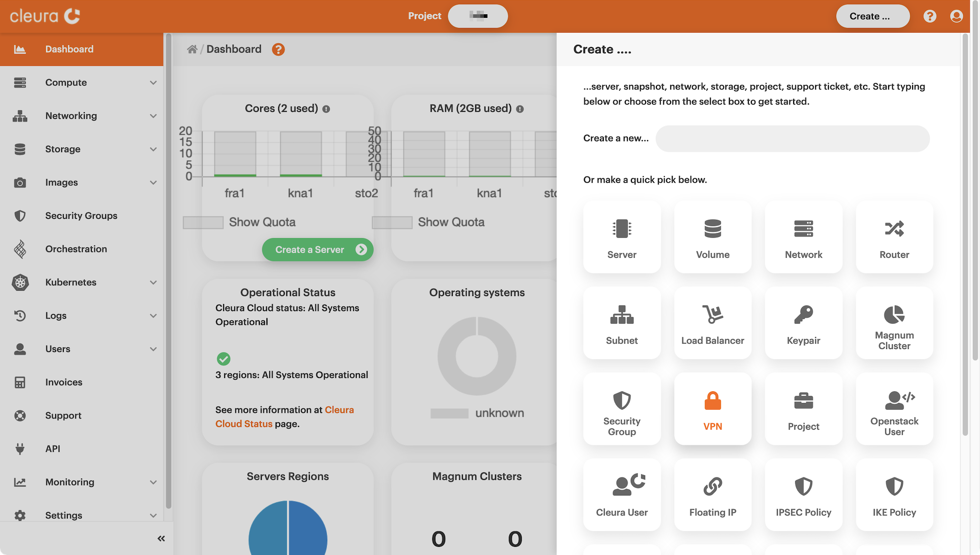Go to Security Groups in sidebar
The height and width of the screenshot is (555, 980).
[81, 216]
